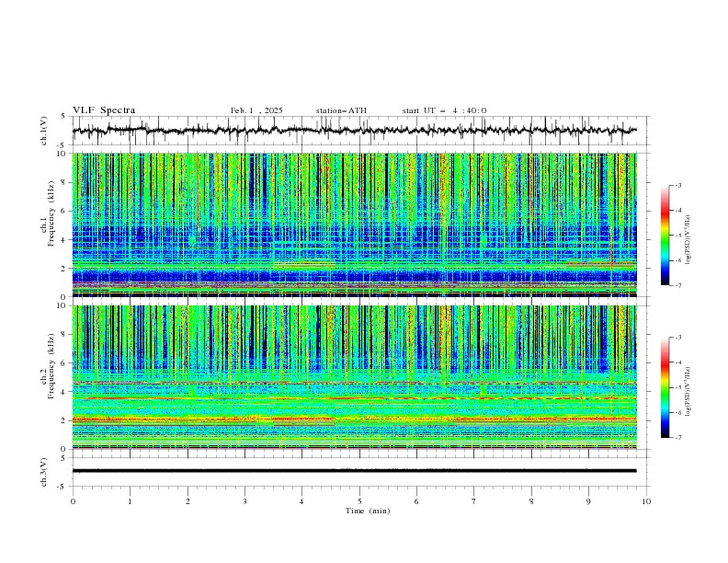Screen dimensions: 728x563
Task: Click the "7" tick on the time axis
Action: coord(474,501)
